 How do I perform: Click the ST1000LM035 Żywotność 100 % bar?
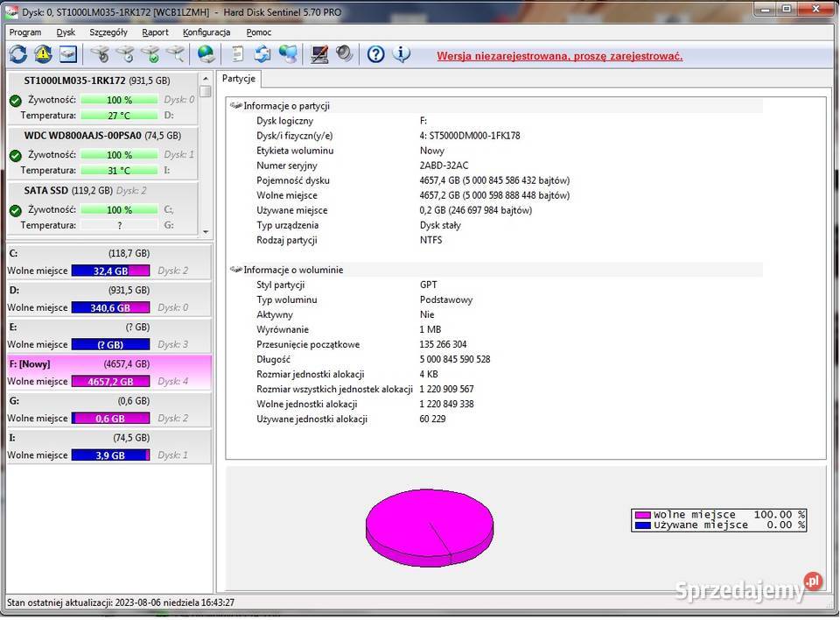pyautogui.click(x=119, y=100)
